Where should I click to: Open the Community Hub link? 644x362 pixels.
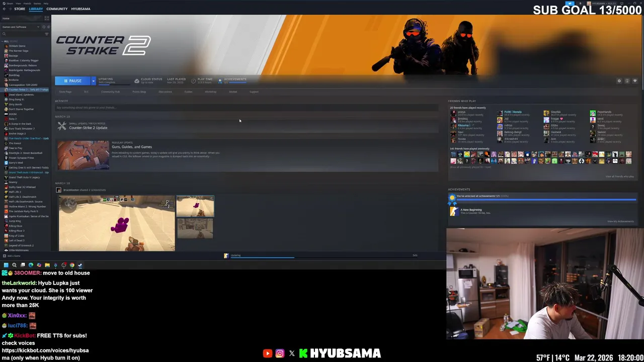click(110, 92)
